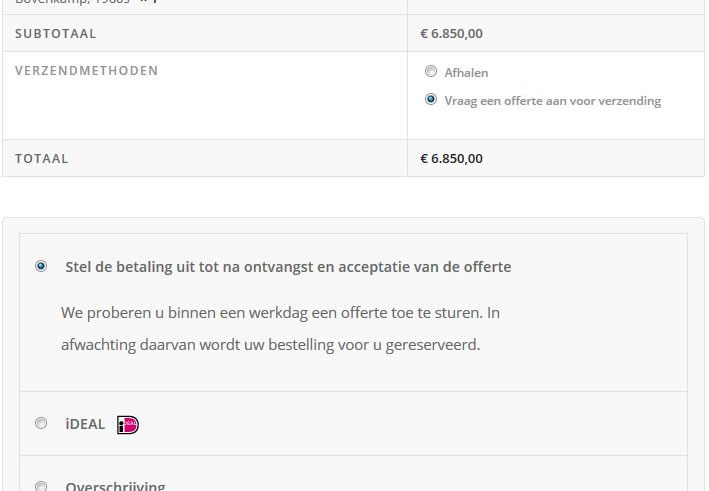Click the iDEAL payment logo icon
The height and width of the screenshot is (491, 709).
pos(128,425)
